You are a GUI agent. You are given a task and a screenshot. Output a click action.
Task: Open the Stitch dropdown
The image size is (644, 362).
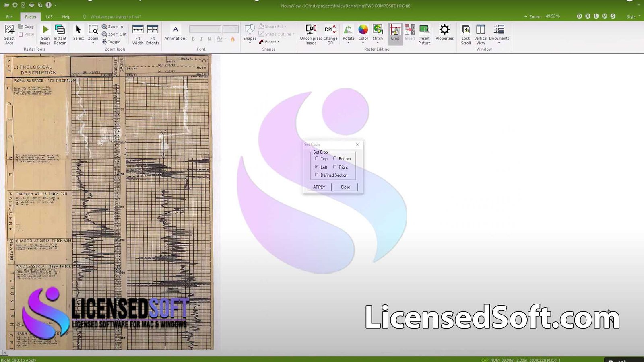[x=378, y=34]
